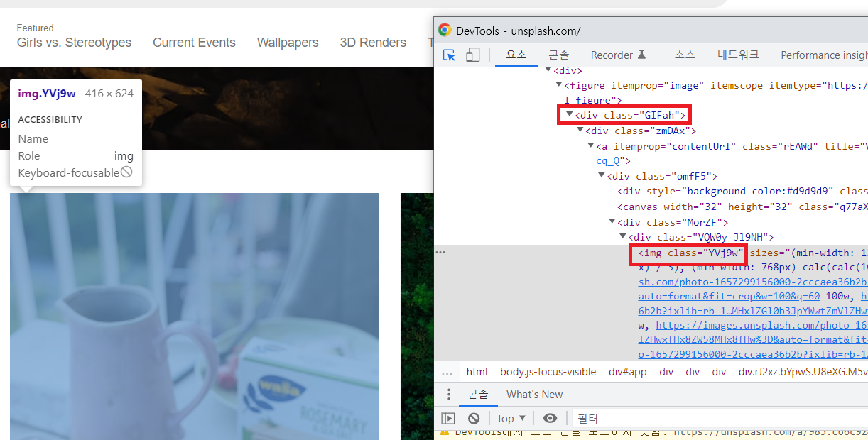Open Girls vs. Stereotypes topic

pos(74,43)
